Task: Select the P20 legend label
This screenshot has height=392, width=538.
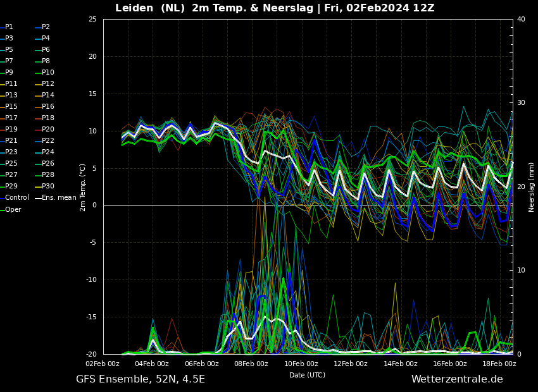Action: pyautogui.click(x=47, y=129)
